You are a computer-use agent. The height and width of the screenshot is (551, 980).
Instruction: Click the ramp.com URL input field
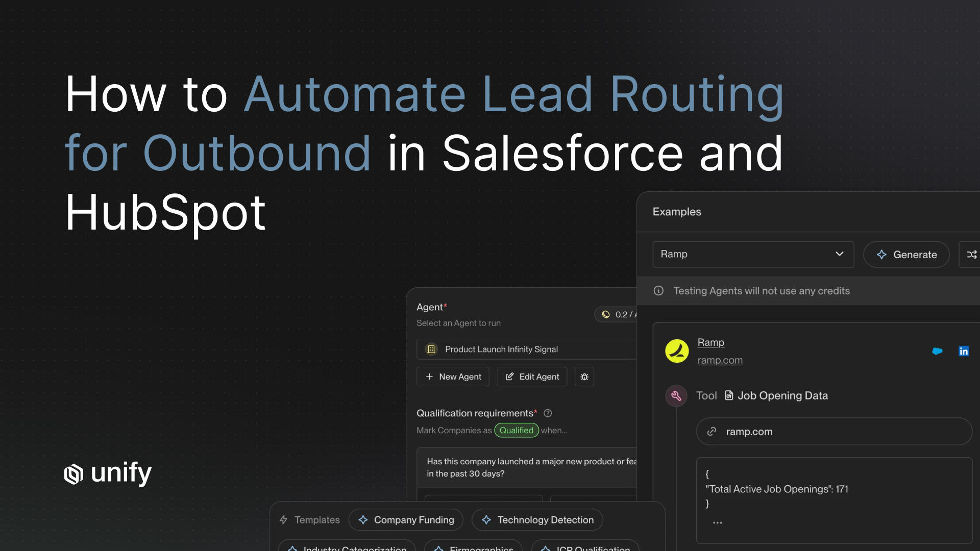834,432
